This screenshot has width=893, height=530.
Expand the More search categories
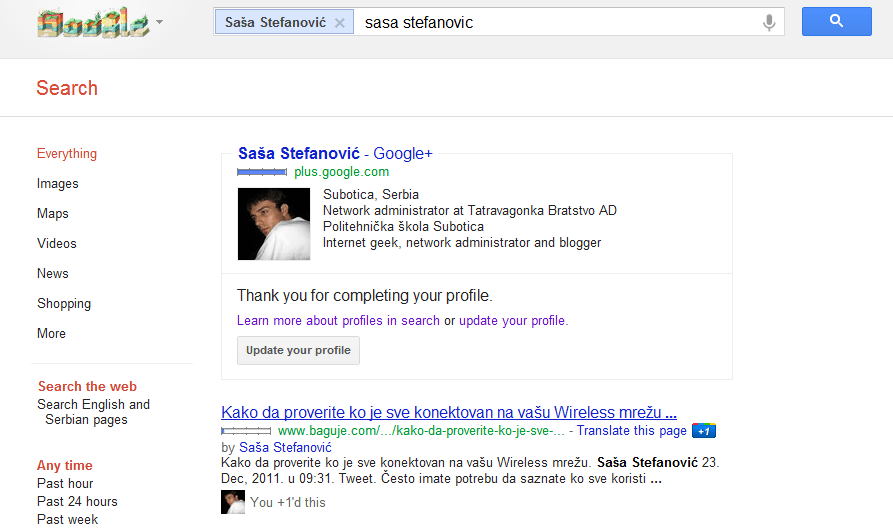point(51,334)
